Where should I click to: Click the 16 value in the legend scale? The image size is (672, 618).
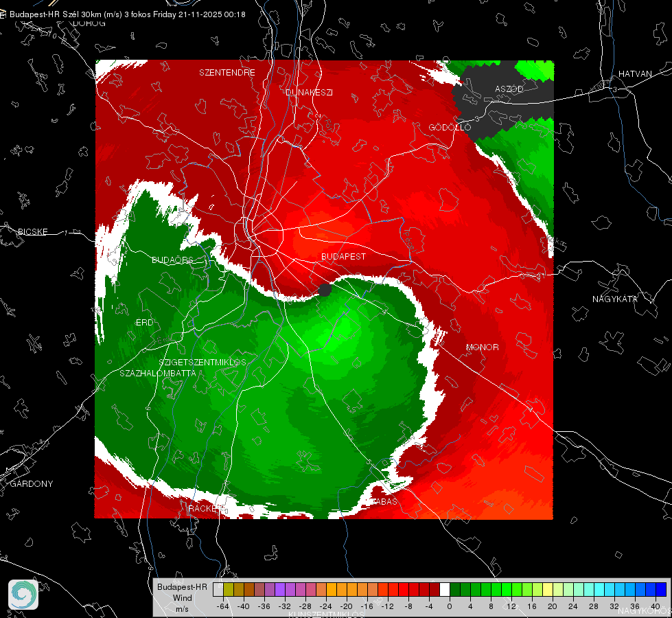click(x=531, y=606)
